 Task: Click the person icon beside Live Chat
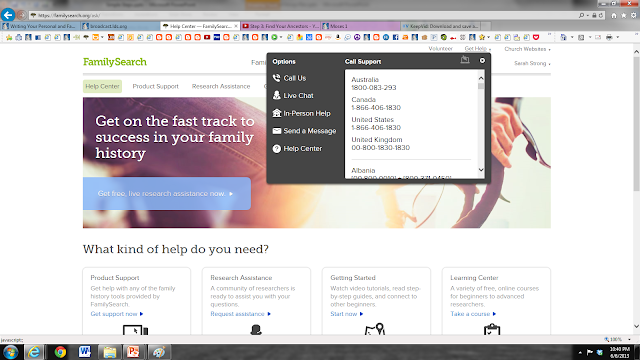[277, 95]
